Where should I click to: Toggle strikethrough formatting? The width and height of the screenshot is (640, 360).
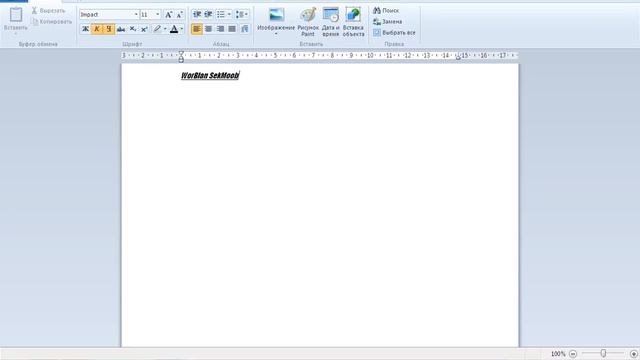click(121, 29)
